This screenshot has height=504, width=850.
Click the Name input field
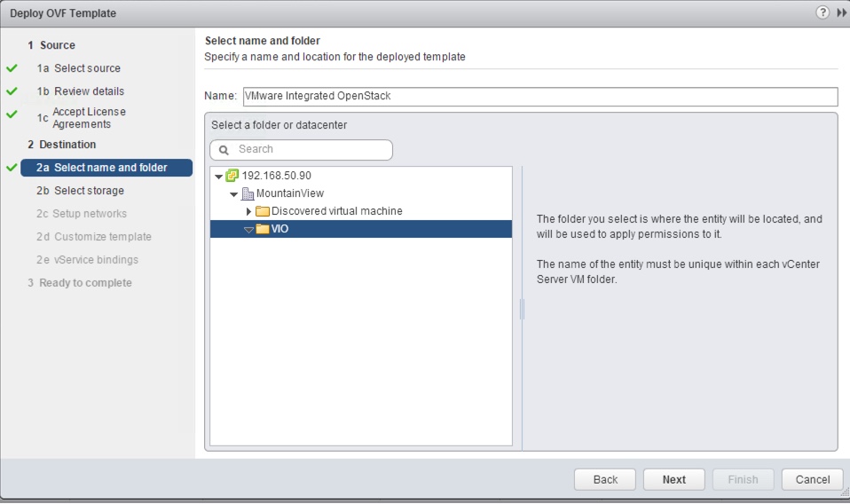tap(539, 96)
